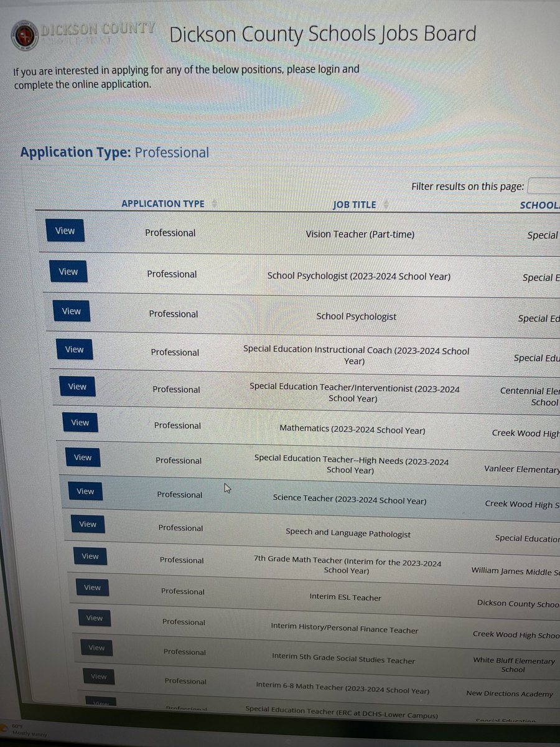Click the SCHOOL column header
Screen dimensions: 560x747
tap(539, 205)
